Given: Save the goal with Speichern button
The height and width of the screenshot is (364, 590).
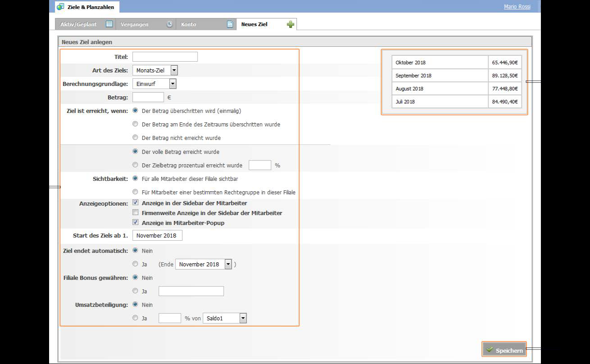Looking at the screenshot, I should point(504,350).
